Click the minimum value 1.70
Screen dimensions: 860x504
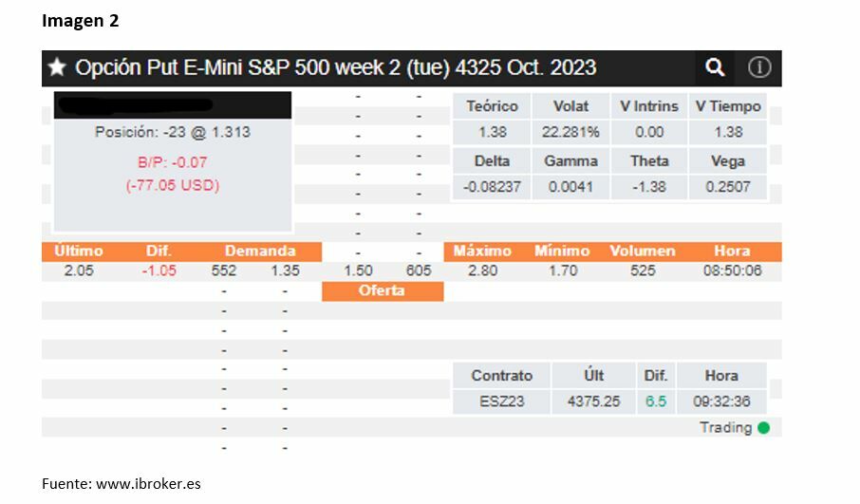562,271
